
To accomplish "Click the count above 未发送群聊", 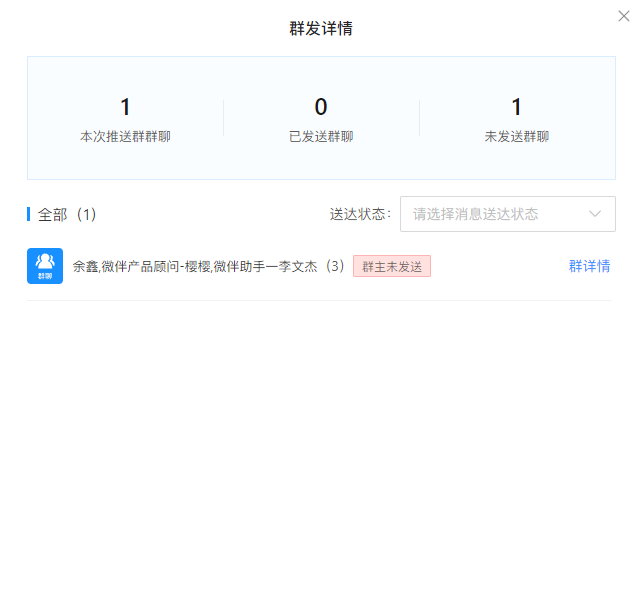I will [516, 107].
